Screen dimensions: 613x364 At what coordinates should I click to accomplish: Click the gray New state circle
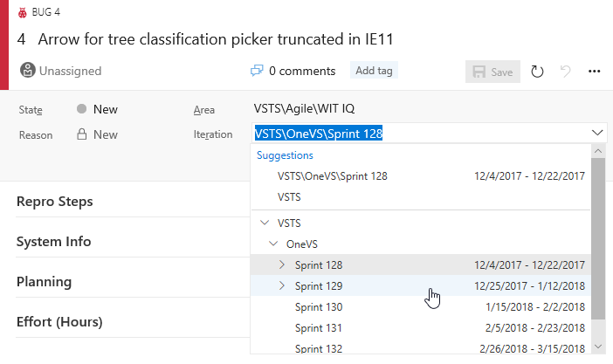82,109
